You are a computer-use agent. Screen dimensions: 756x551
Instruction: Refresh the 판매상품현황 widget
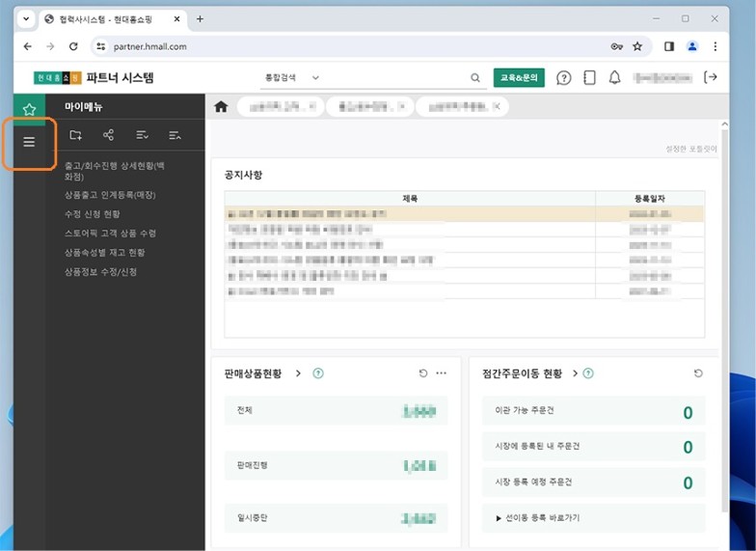(x=422, y=372)
